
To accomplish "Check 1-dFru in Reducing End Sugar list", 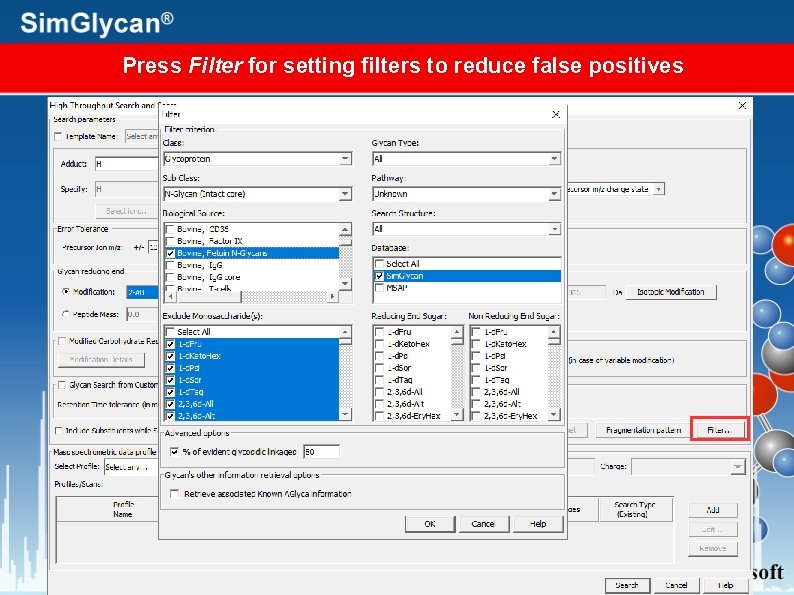I will pos(379,332).
